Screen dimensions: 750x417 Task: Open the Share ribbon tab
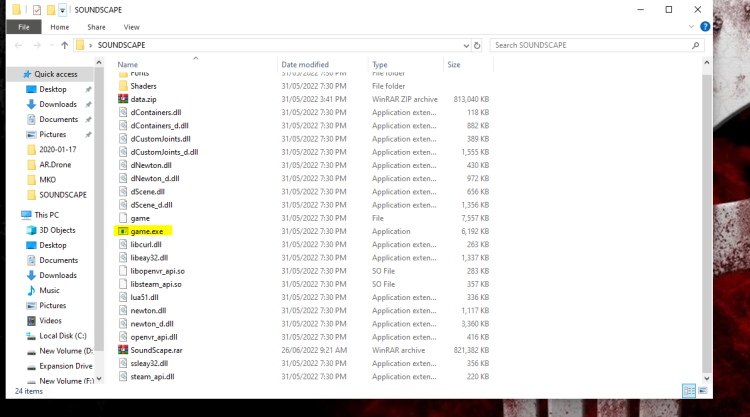(96, 27)
